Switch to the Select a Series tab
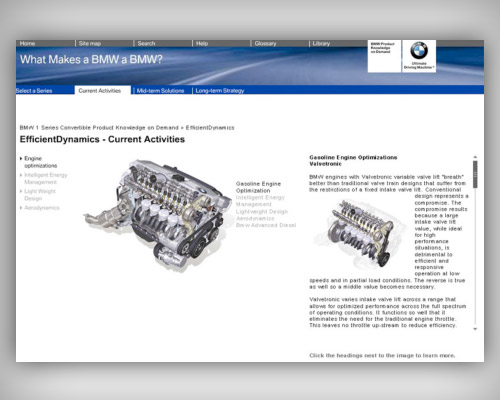The width and height of the screenshot is (500, 400). [x=34, y=90]
